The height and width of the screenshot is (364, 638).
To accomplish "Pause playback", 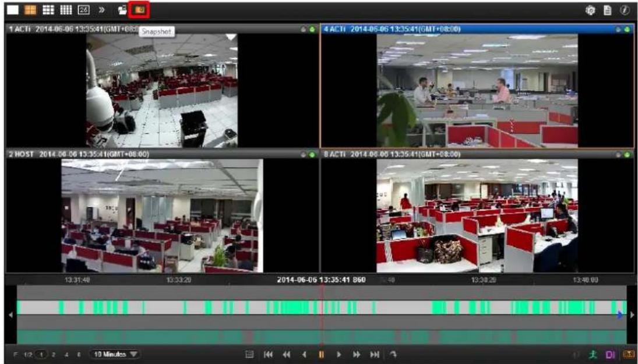I will pos(322,355).
